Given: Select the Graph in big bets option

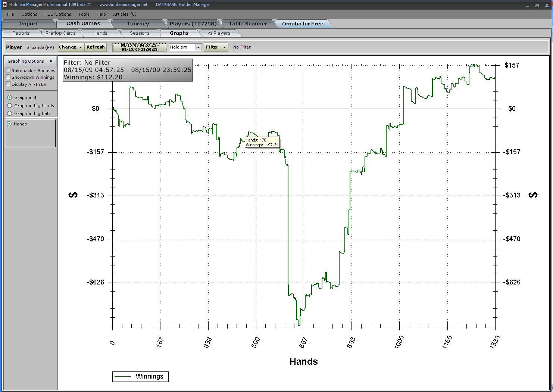Looking at the screenshot, I should coord(10,113).
